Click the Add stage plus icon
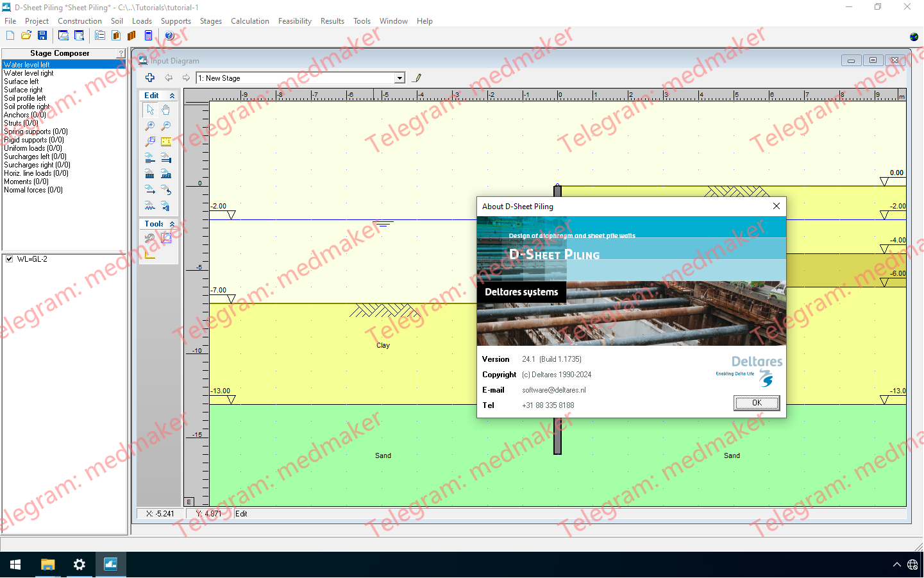Viewport: 924px width, 578px height. pos(150,78)
